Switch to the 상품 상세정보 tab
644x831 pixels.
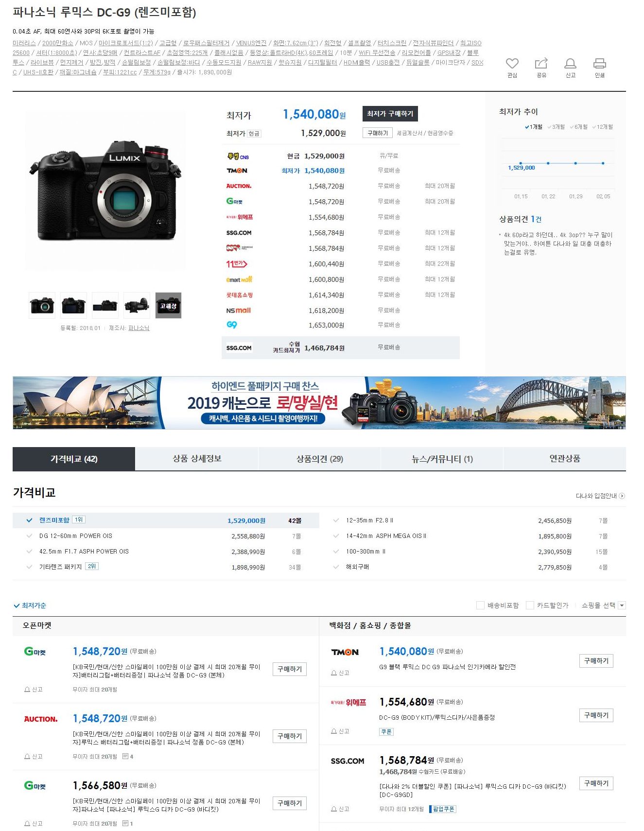click(197, 459)
